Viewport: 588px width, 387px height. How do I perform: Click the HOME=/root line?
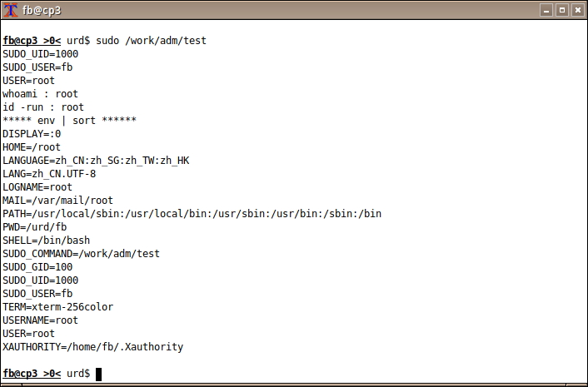(x=32, y=146)
